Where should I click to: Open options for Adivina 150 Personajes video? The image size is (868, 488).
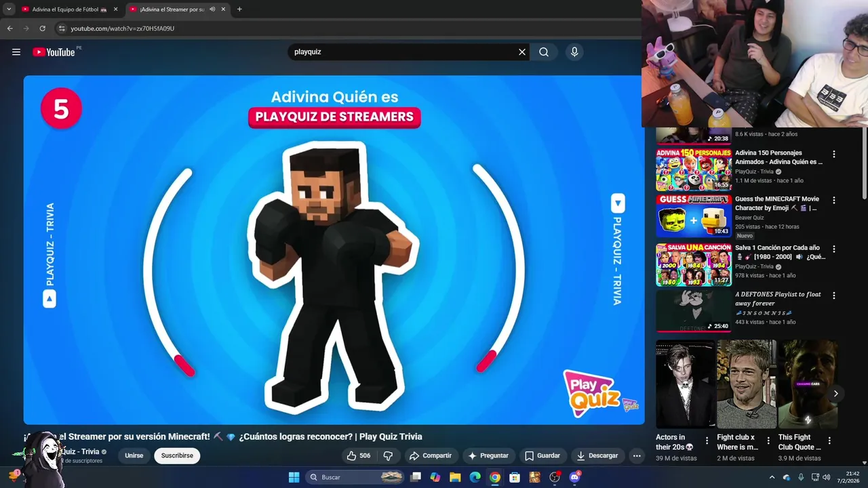(x=834, y=154)
